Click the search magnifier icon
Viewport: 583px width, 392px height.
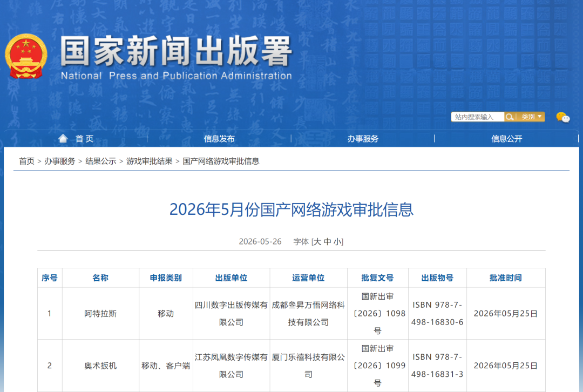tap(510, 117)
